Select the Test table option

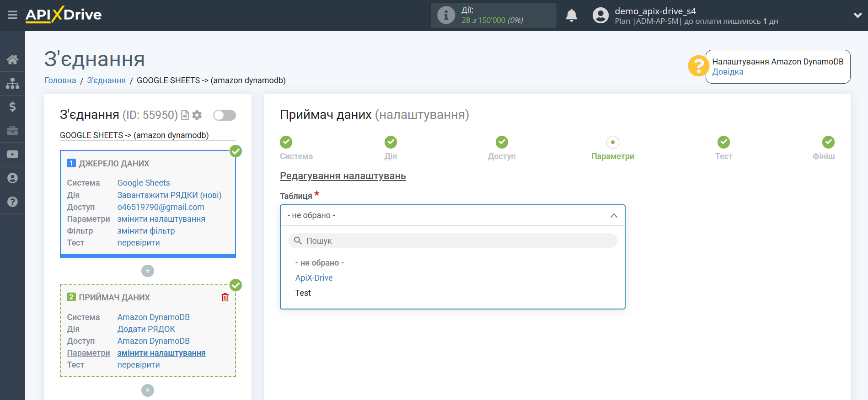(x=303, y=293)
